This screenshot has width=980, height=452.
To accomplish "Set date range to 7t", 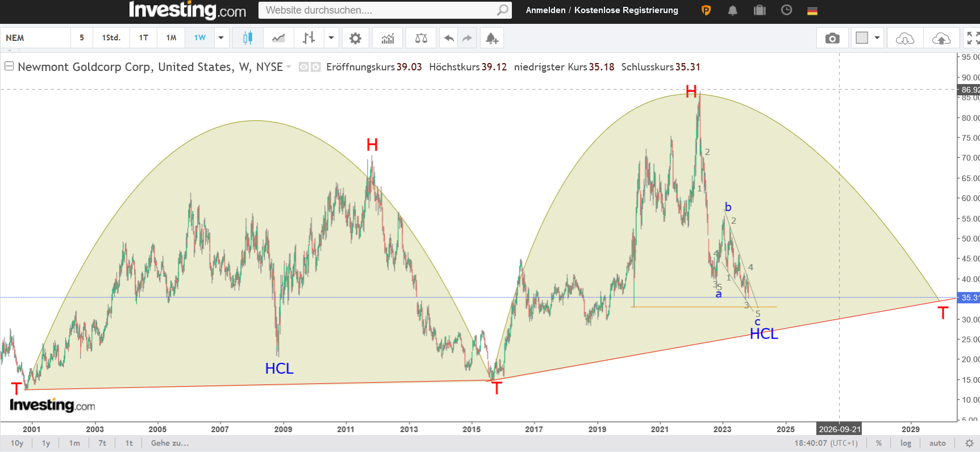I will click(x=102, y=443).
